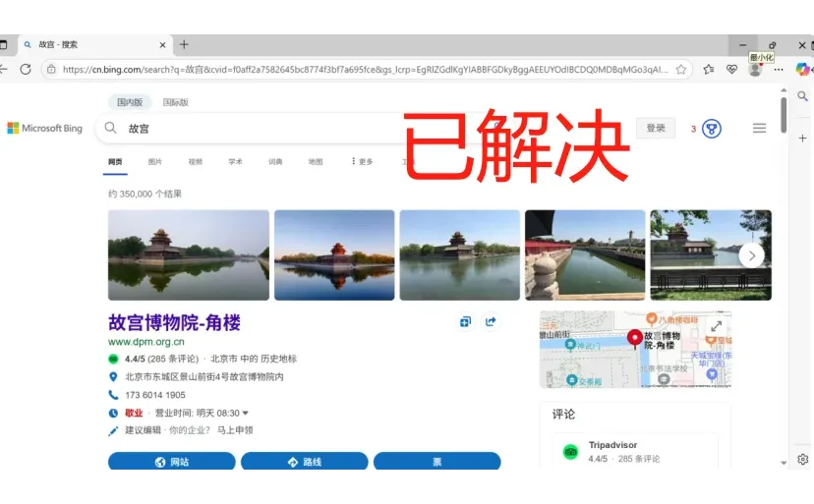Click the Tripadvisor green rating icon
This screenshot has width=814, height=504.
point(113,359)
